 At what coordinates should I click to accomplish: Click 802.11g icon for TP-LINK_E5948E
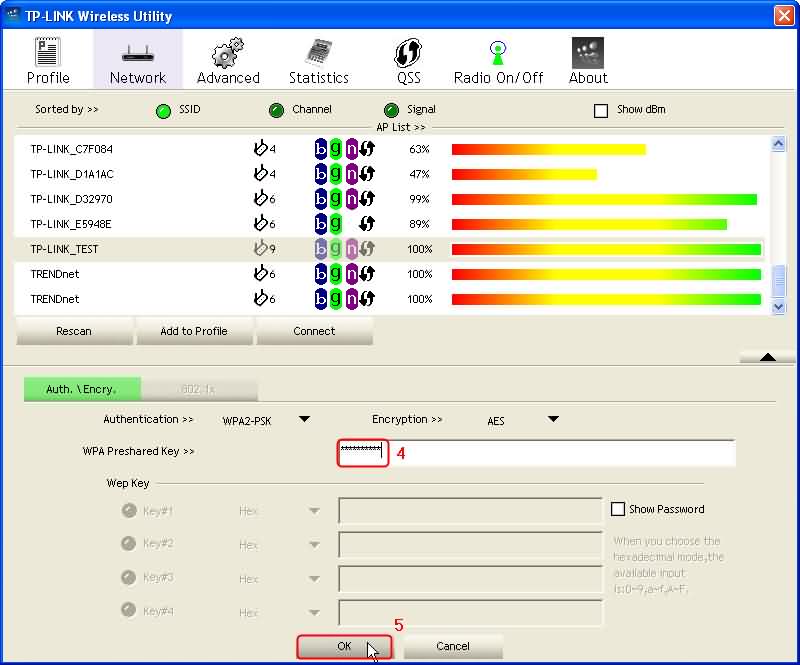point(335,224)
